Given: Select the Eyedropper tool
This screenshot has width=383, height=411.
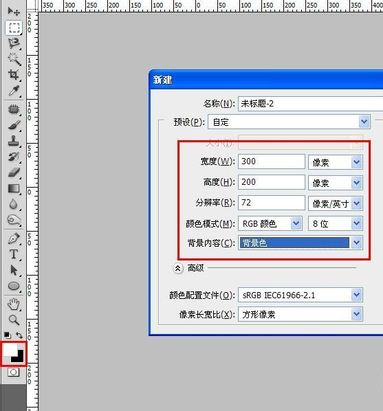Looking at the screenshot, I should 14,91.
